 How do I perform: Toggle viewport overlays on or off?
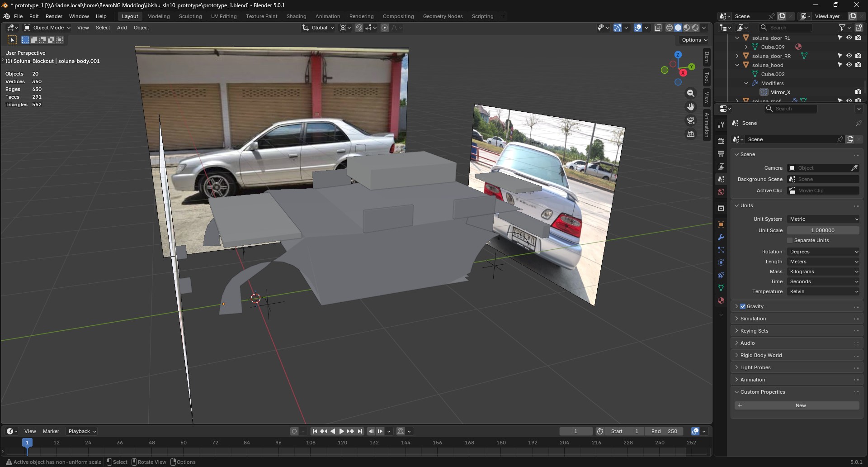click(x=638, y=28)
